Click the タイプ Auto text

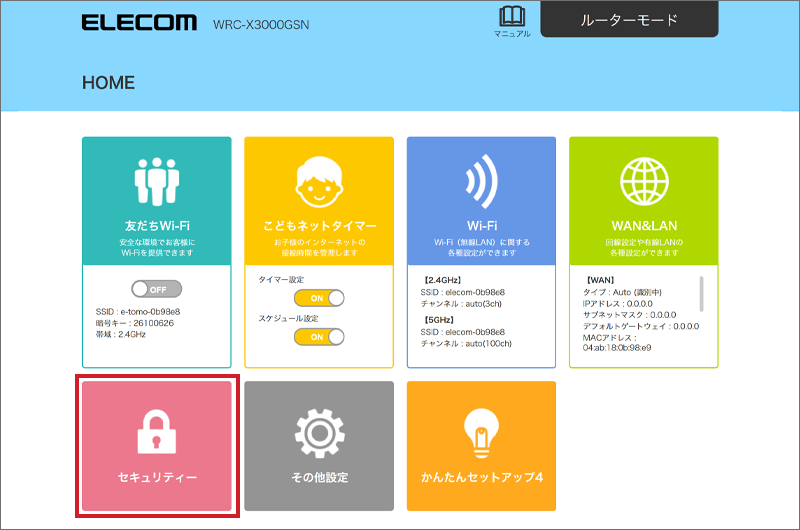tap(622, 292)
